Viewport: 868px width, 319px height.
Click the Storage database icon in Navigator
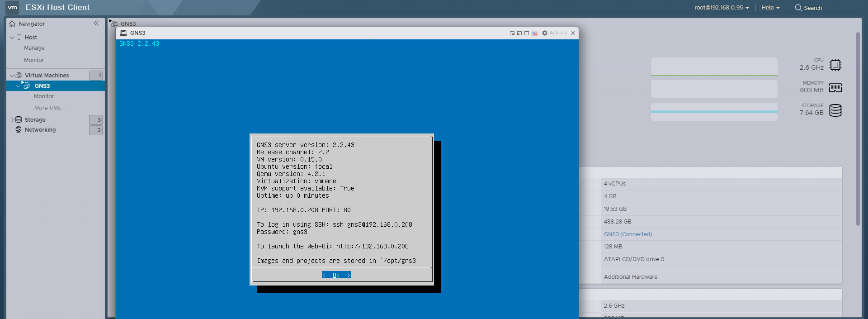click(x=19, y=120)
